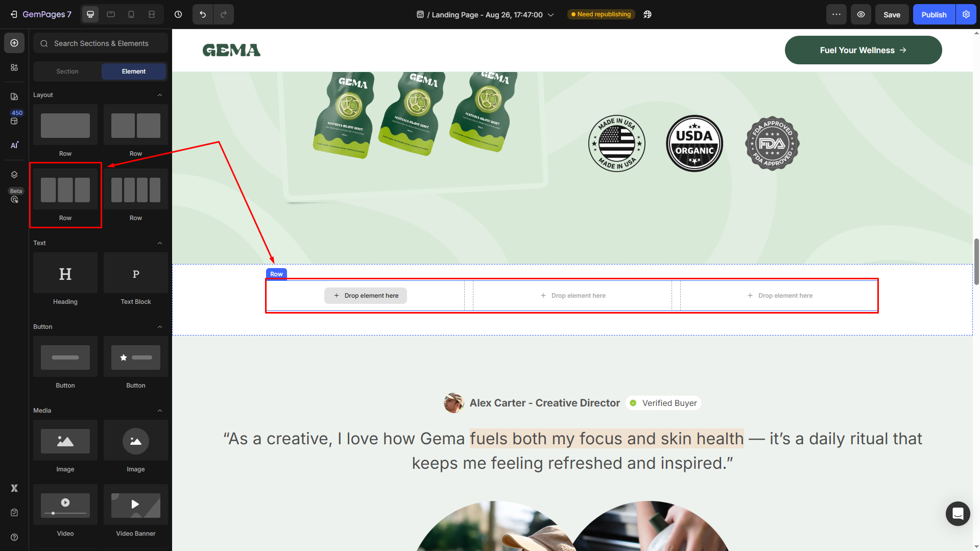Save the landing page
This screenshot has height=551, width=980.
[x=892, y=14]
